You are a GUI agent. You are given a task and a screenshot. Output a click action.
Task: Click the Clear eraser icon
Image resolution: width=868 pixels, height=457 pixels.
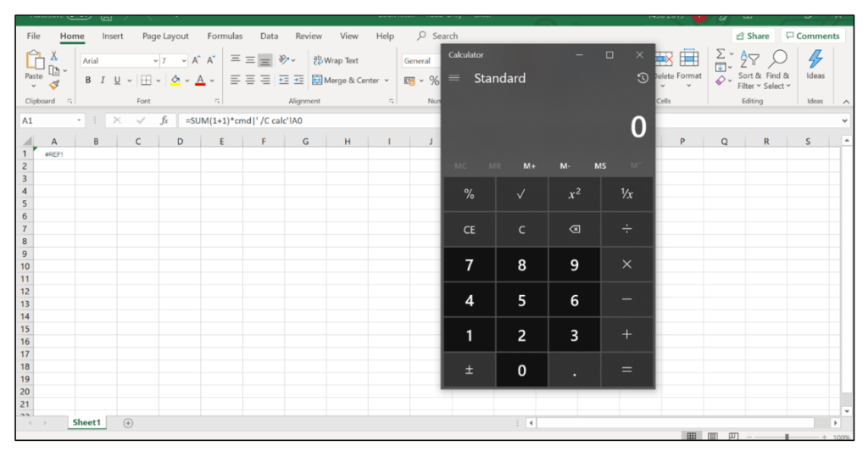pos(721,81)
